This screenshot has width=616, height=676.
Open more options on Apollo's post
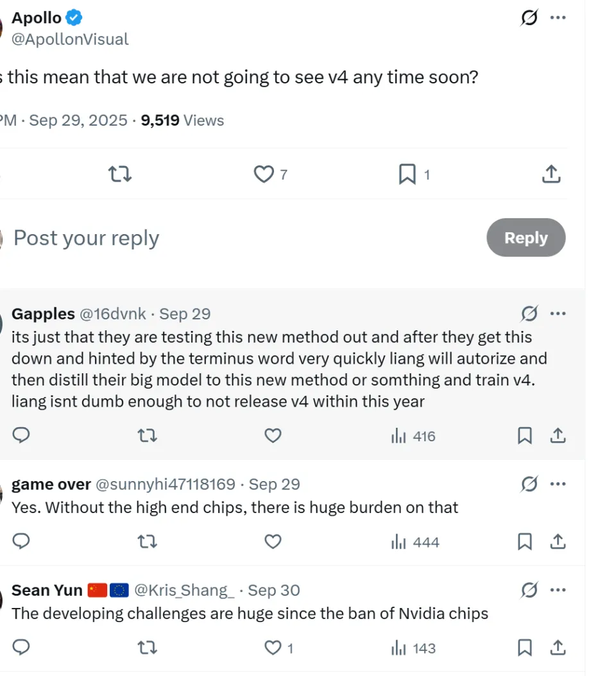pos(558,18)
